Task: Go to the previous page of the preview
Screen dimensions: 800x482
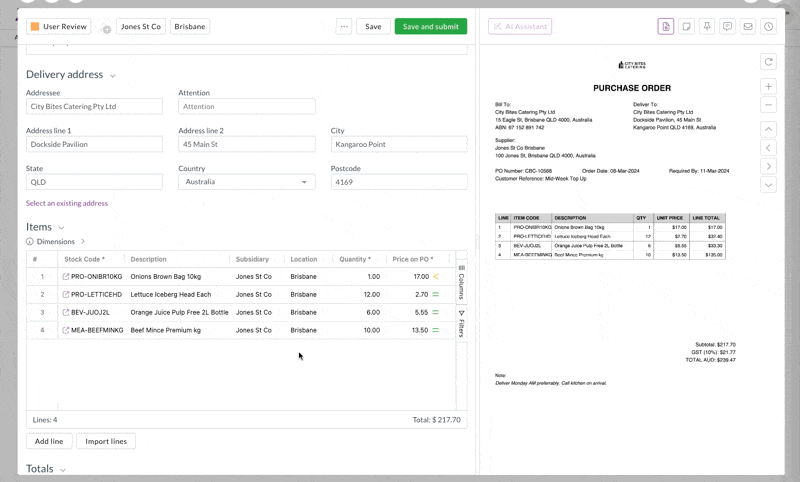Action: tap(768, 148)
